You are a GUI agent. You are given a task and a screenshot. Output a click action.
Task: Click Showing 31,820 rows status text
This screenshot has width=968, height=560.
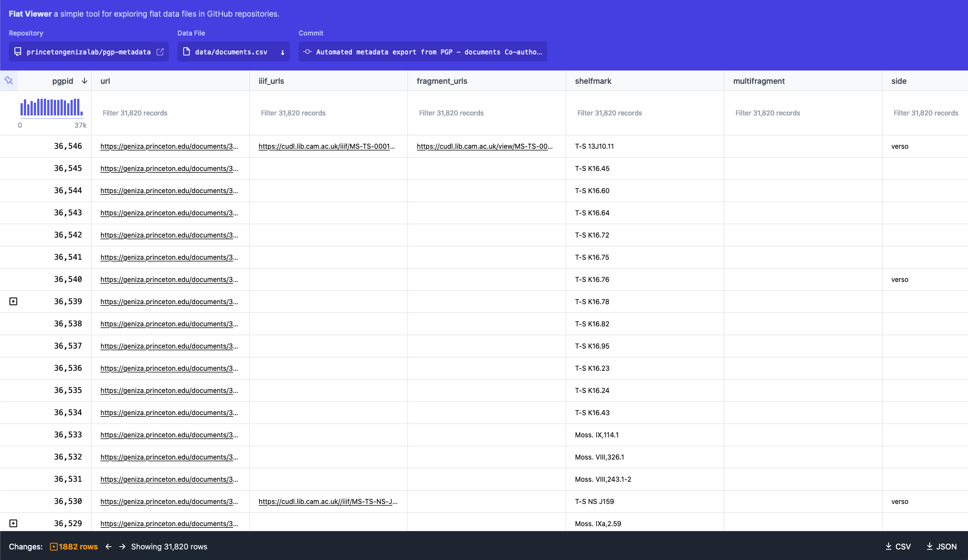[169, 547]
